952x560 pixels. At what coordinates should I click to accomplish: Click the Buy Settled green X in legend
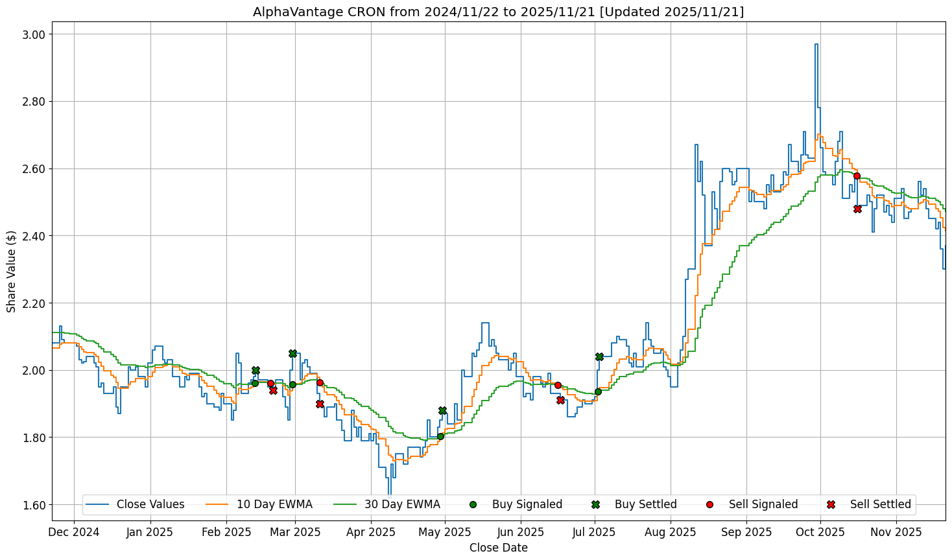pos(595,504)
